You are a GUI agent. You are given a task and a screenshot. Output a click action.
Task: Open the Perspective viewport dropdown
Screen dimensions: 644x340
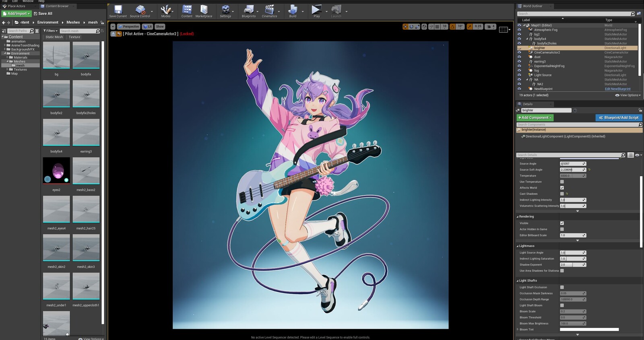tap(128, 27)
